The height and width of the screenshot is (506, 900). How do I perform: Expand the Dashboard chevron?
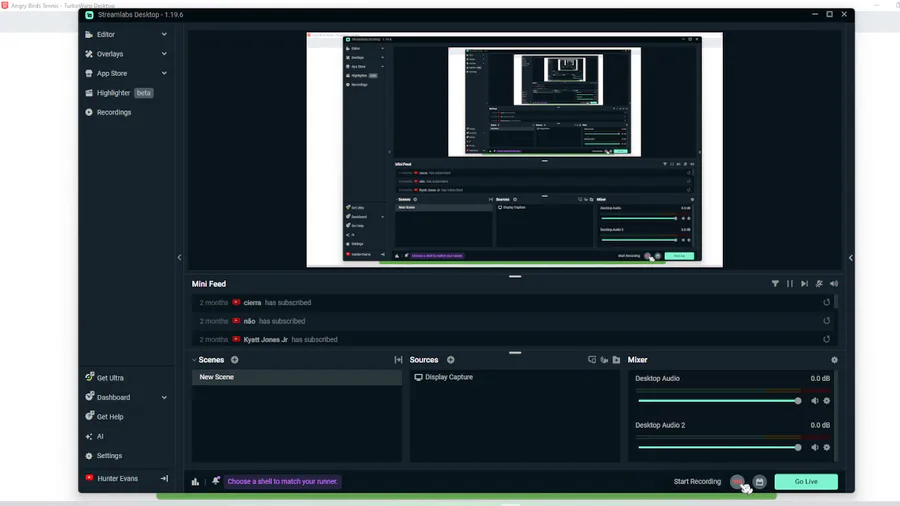point(164,397)
